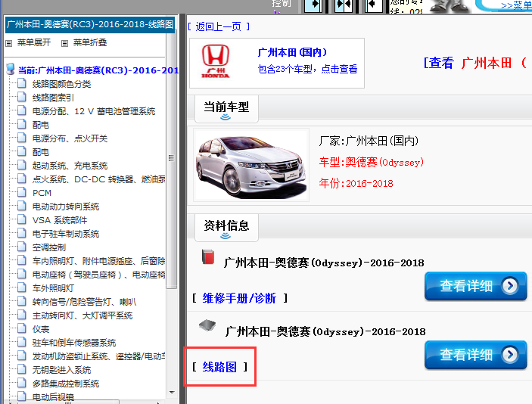Open 仪表 tree item

tap(41, 329)
